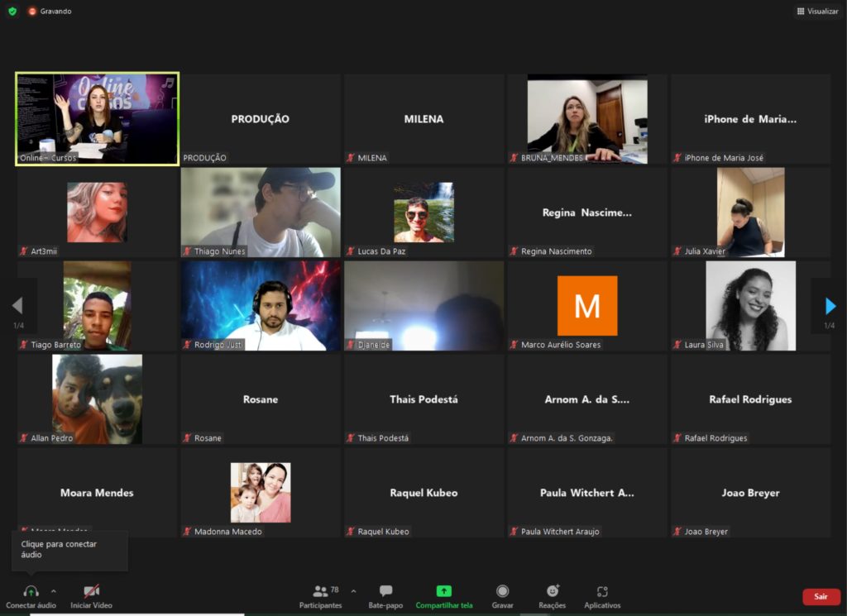Open the Reações emoji icon

pos(553,592)
